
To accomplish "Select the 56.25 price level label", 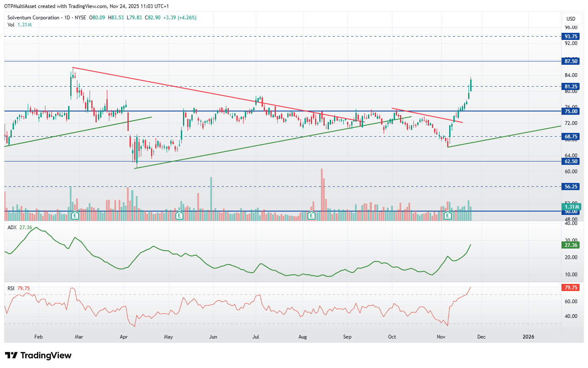I will (571, 187).
